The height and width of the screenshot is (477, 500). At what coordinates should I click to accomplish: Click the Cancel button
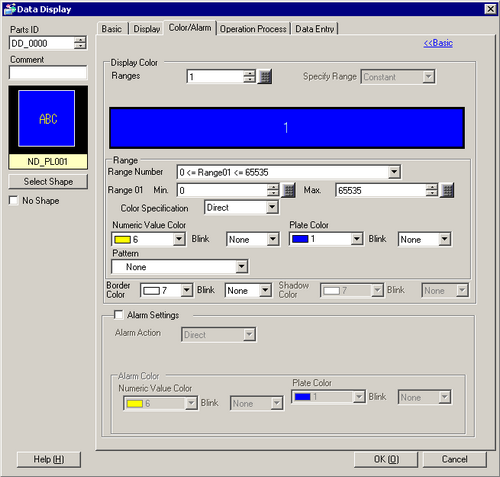(x=455, y=459)
